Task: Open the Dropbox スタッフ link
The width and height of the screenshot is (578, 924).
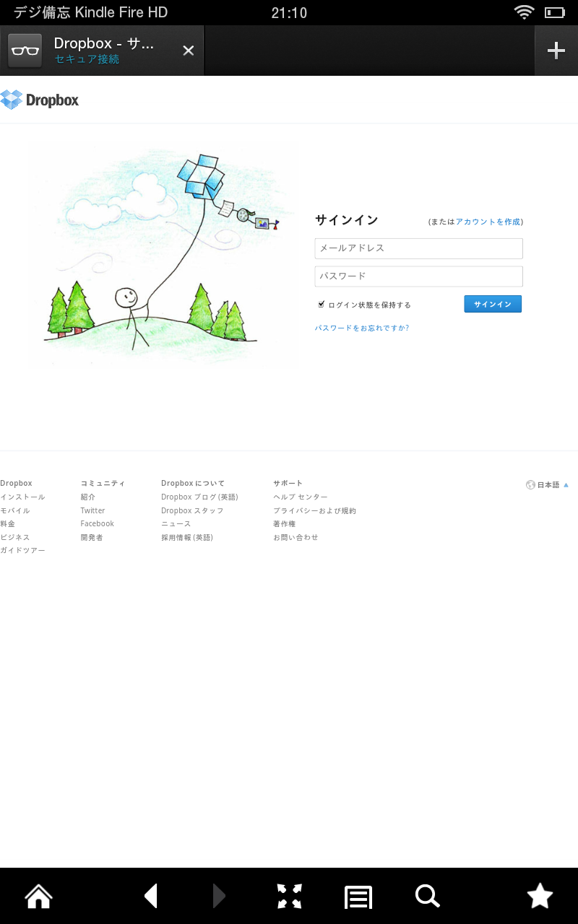Action: pos(192,510)
